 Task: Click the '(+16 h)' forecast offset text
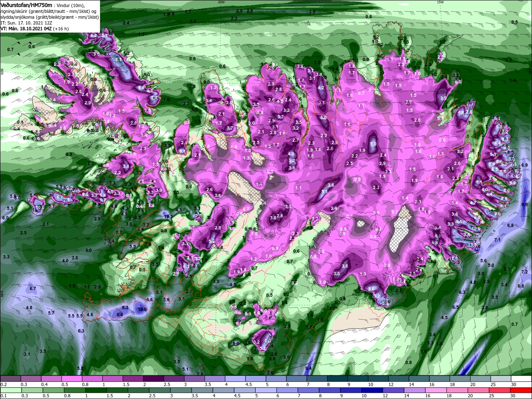click(61, 29)
